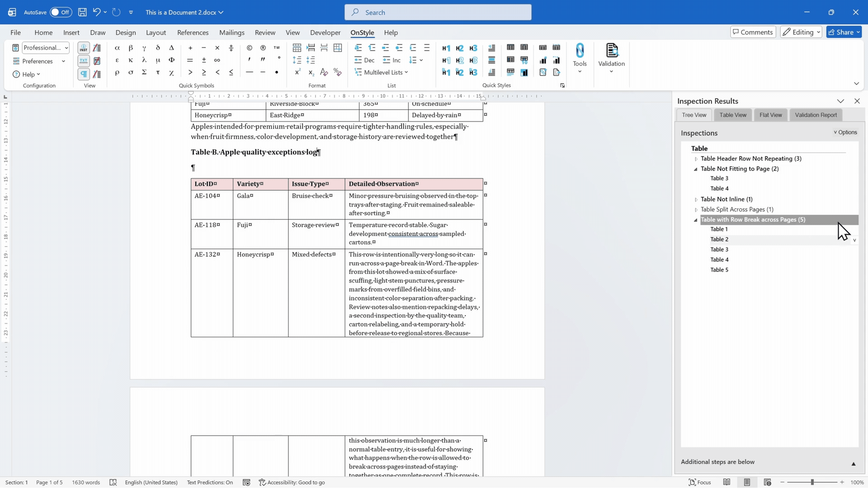This screenshot has width=868, height=488.
Task: Apply the top-row H3 heading style
Action: click(x=473, y=48)
